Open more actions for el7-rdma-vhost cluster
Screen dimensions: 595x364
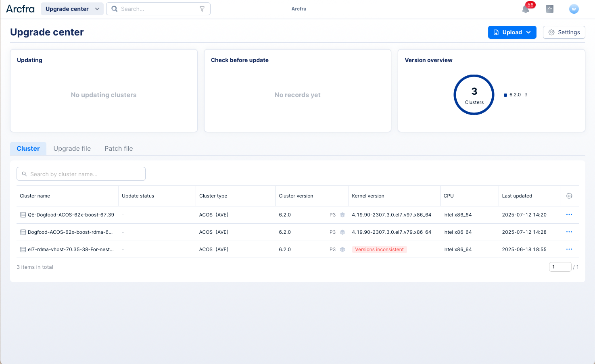pyautogui.click(x=569, y=250)
